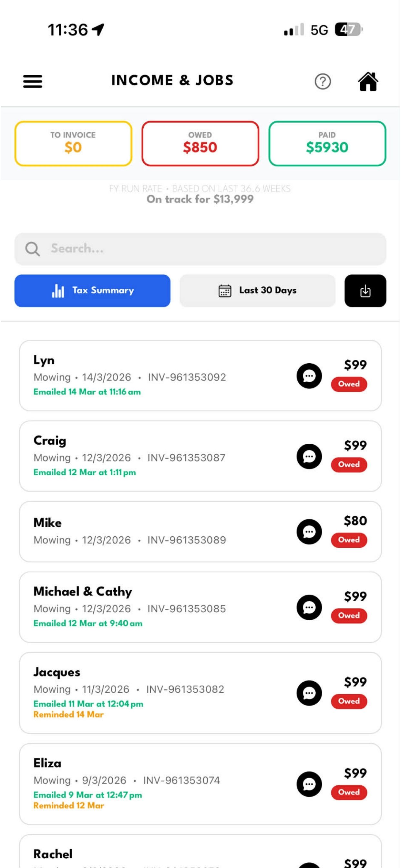Show the Paid $5930 summary card
This screenshot has width=401, height=868.
(327, 144)
